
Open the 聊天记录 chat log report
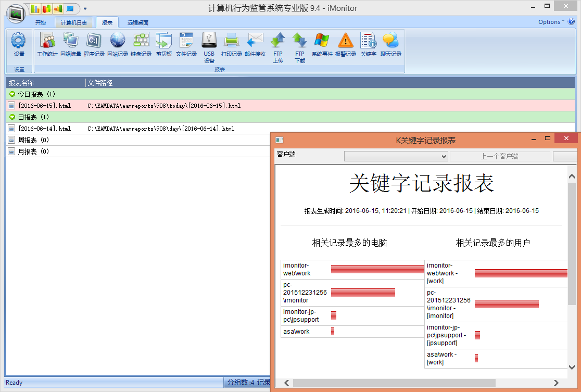coord(390,45)
